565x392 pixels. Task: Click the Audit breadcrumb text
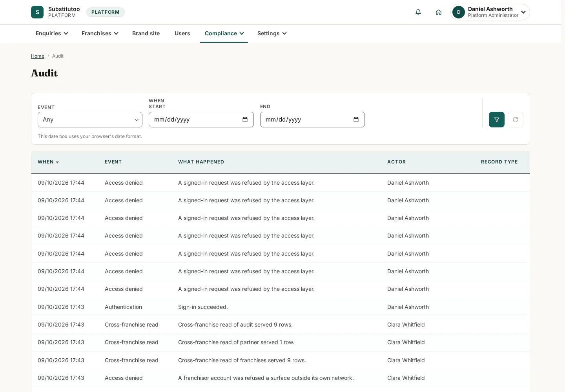58,56
